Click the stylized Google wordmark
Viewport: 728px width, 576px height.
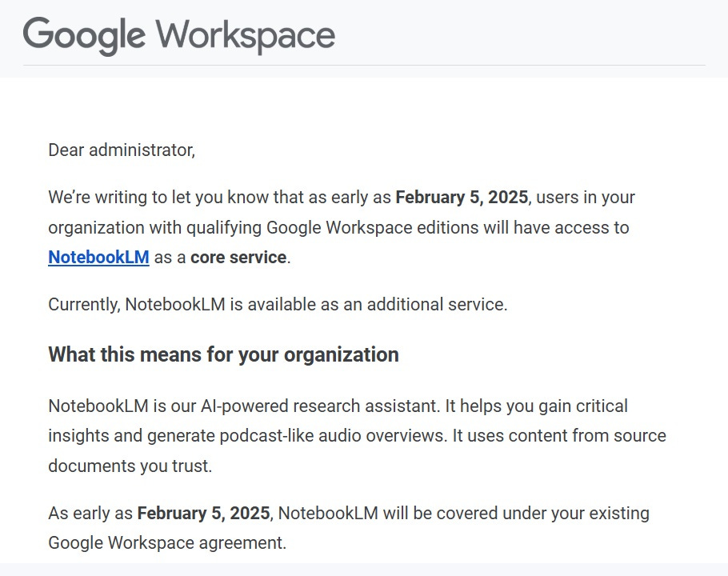click(83, 34)
